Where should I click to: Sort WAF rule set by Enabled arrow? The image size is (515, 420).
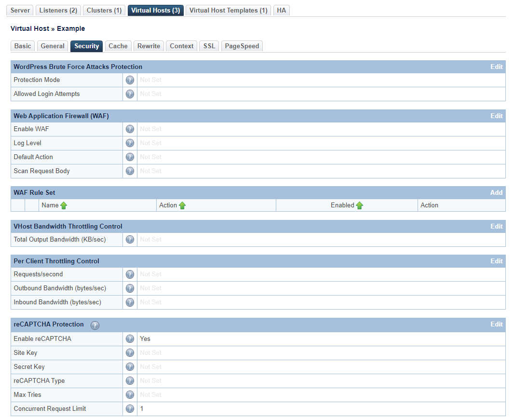coord(359,205)
